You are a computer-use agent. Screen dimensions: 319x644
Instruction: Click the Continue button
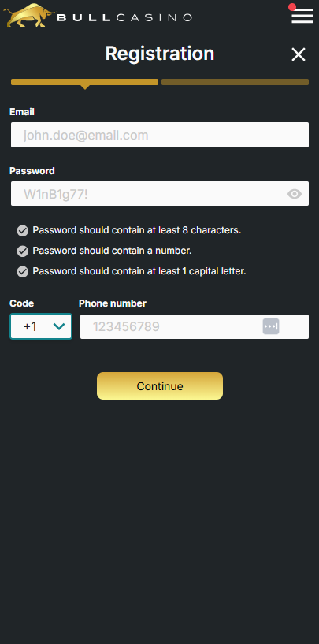tap(160, 386)
